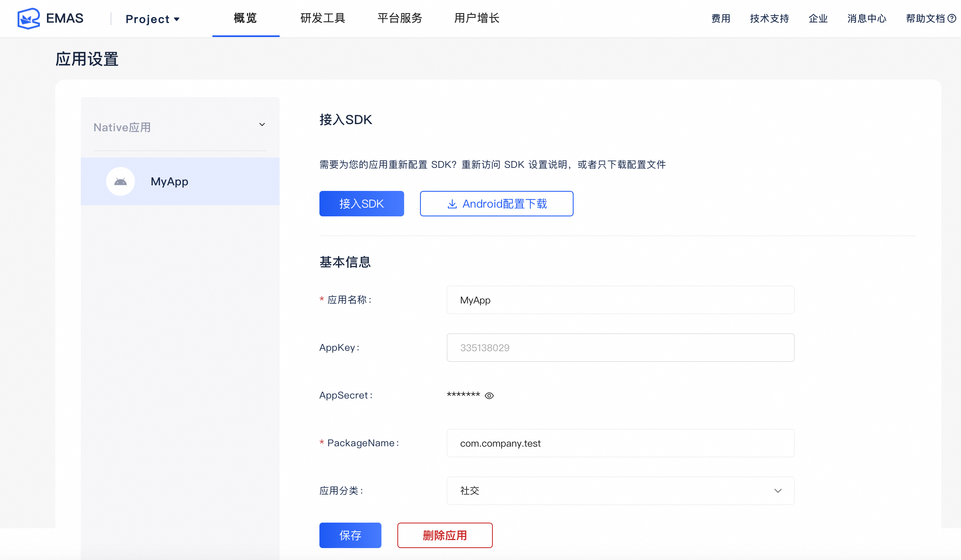
Task: Click the Project caret arrow
Action: coord(177,19)
